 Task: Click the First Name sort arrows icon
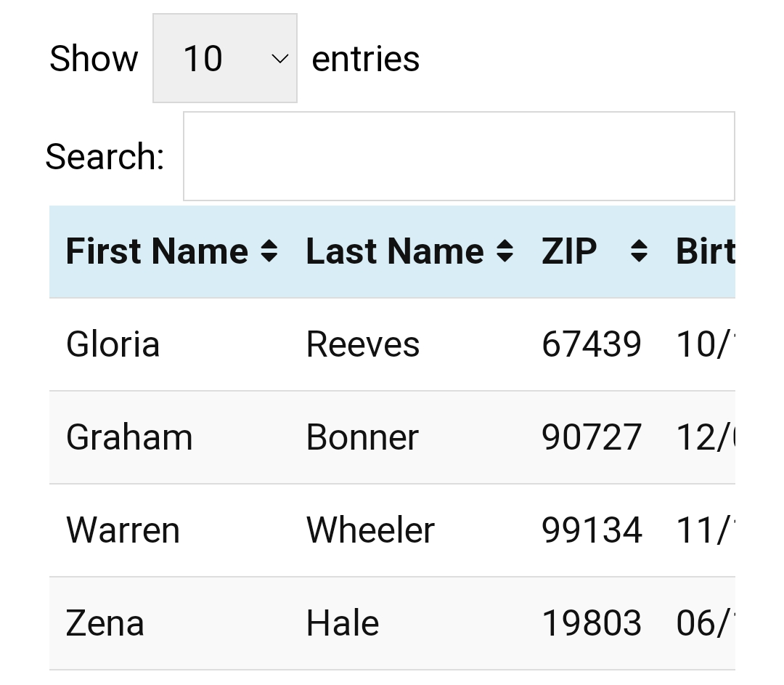coord(269,251)
